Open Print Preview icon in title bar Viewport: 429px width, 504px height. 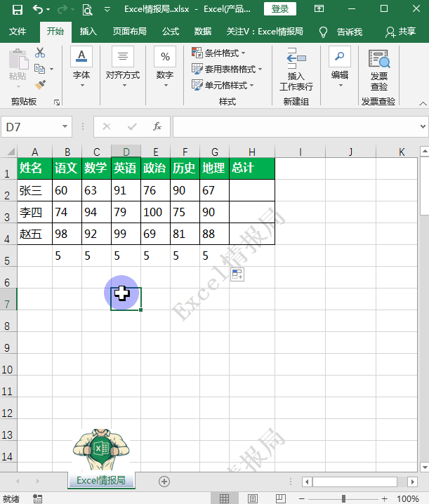[87, 10]
